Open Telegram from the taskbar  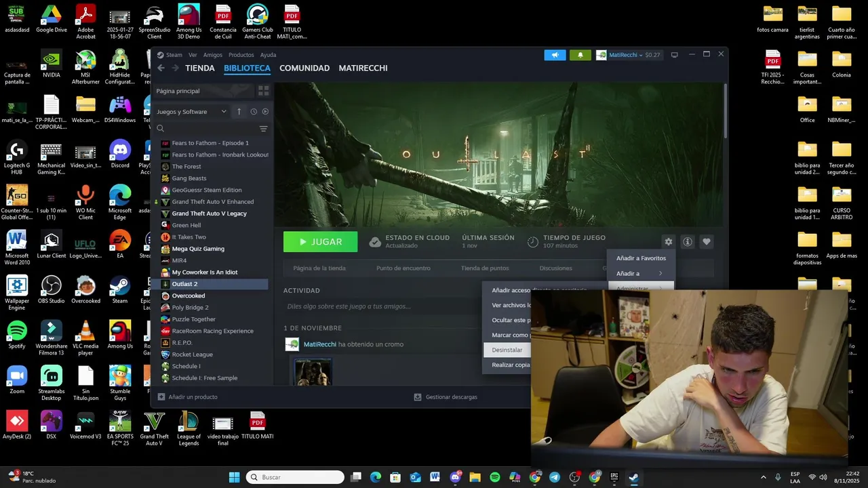click(555, 477)
